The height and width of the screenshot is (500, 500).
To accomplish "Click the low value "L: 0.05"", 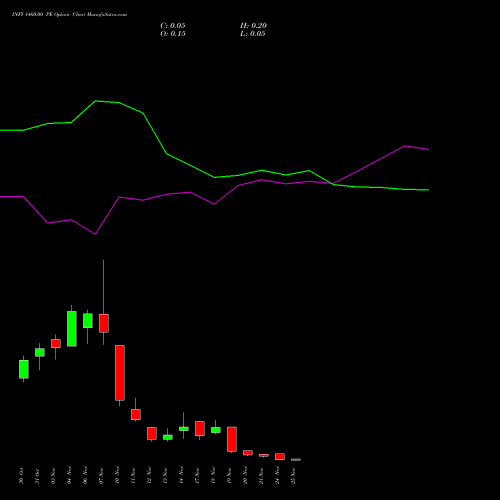I will tap(253, 34).
